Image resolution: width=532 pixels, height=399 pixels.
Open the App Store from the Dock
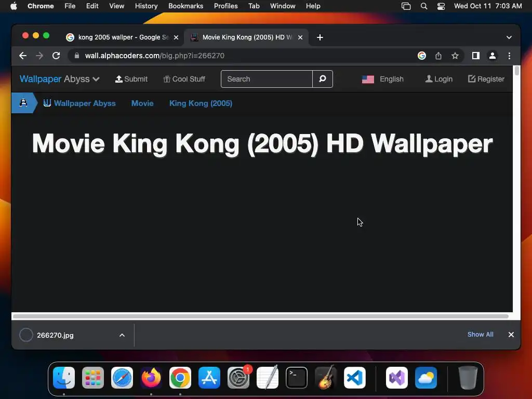click(209, 378)
